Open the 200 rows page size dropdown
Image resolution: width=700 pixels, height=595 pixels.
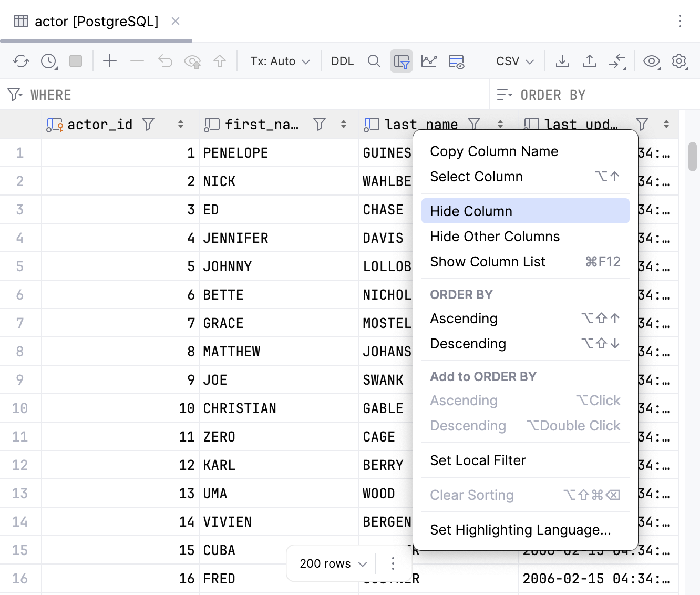click(331, 563)
